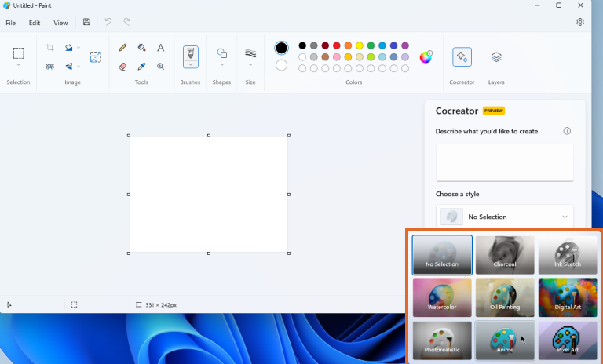Choose the Oil Painting style

(x=505, y=297)
